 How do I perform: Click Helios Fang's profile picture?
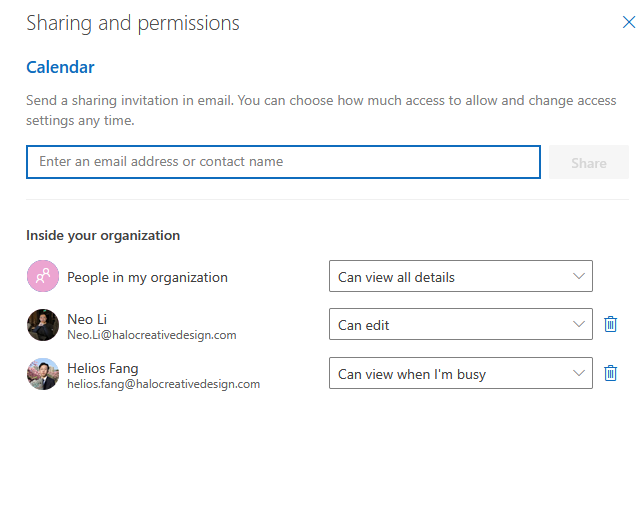[x=43, y=374]
